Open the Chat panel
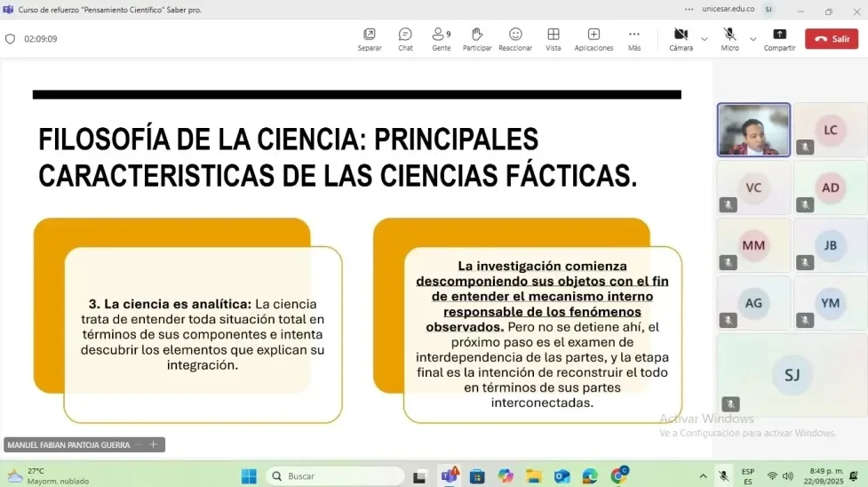This screenshot has height=487, width=868. [x=405, y=39]
